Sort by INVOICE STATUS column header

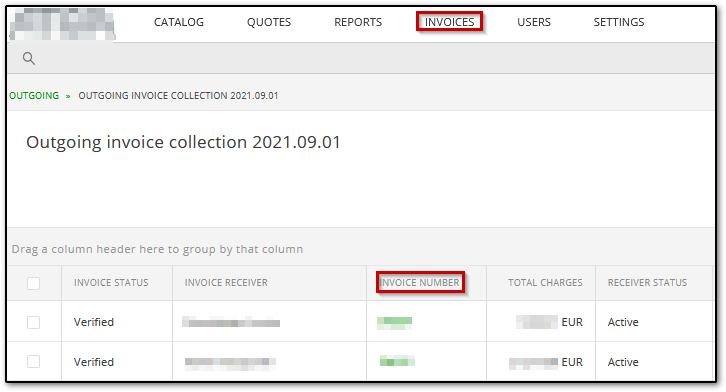point(111,283)
